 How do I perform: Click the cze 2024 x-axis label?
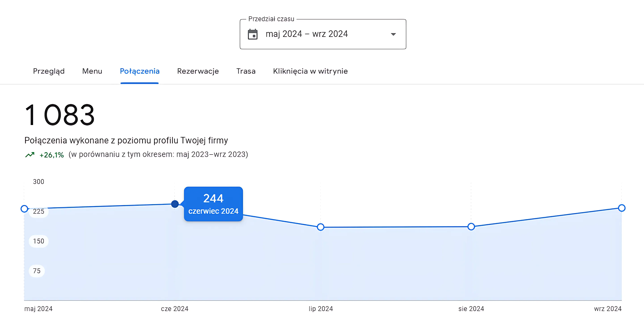coord(174,309)
